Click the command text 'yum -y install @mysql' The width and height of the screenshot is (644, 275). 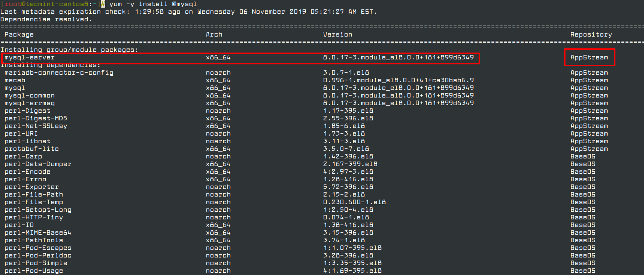click(x=153, y=4)
